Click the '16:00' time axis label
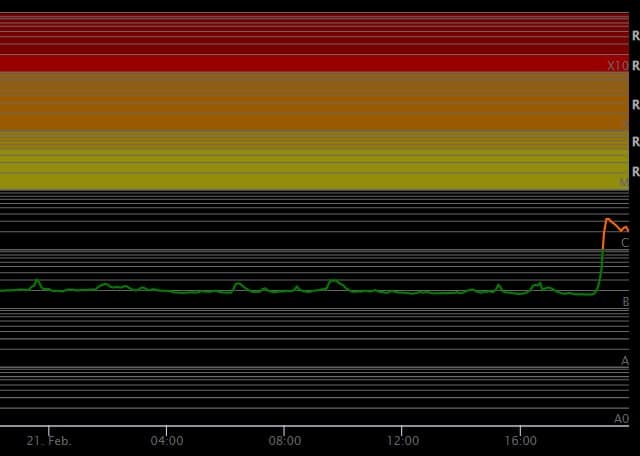 coord(520,441)
